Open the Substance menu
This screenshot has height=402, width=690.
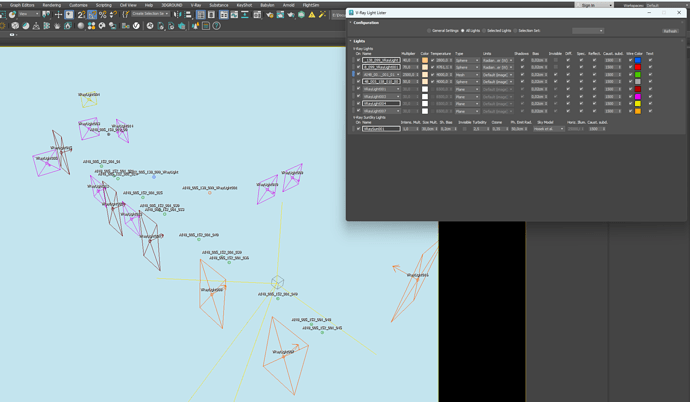coord(219,5)
